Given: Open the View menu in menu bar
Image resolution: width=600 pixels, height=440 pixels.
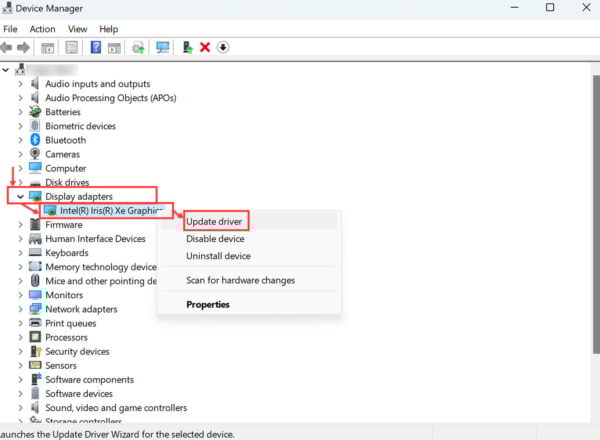Looking at the screenshot, I should coord(77,29).
